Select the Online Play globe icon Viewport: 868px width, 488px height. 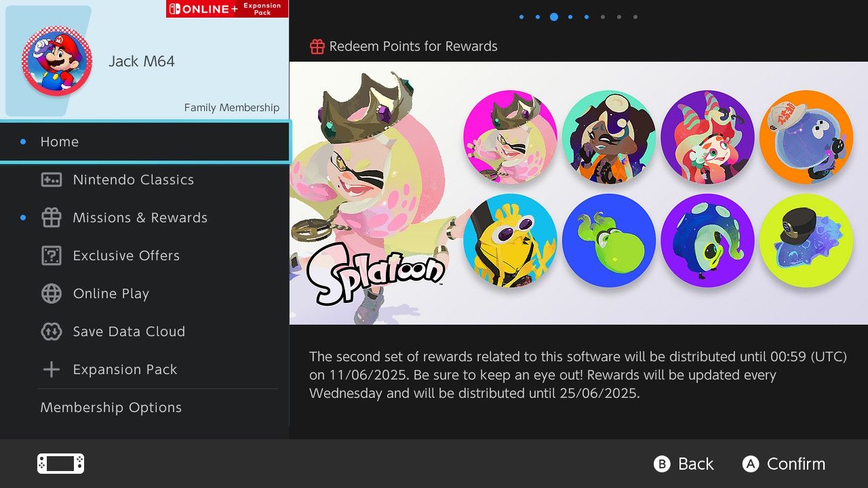(51, 293)
